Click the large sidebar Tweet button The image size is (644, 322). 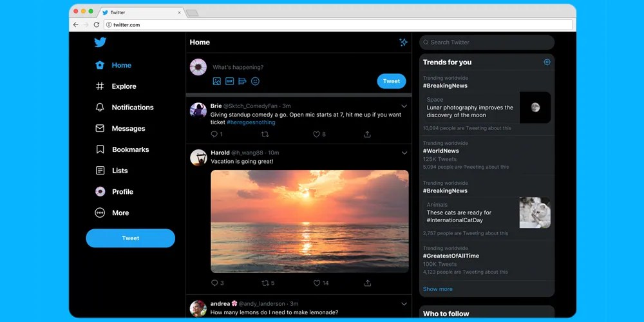[x=131, y=238]
